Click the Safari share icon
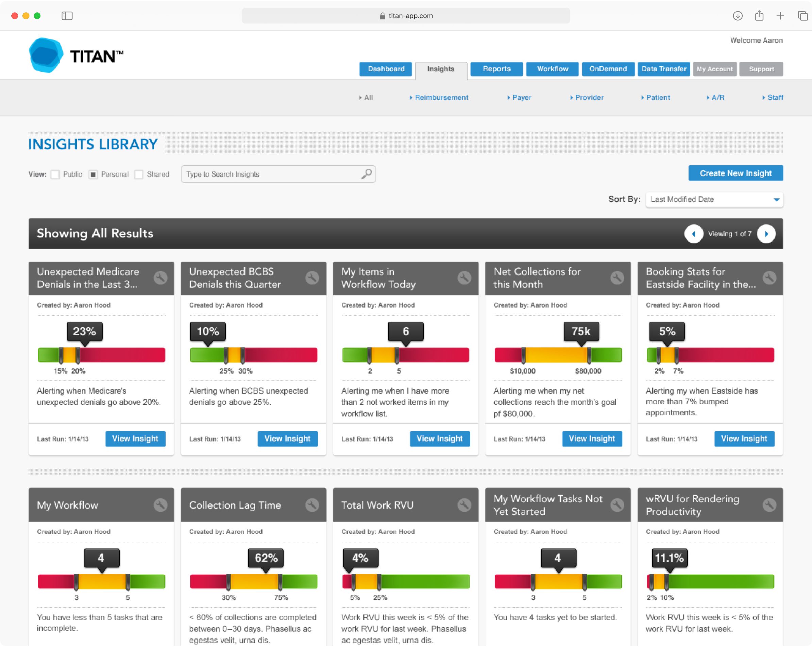The image size is (812, 647). tap(759, 15)
